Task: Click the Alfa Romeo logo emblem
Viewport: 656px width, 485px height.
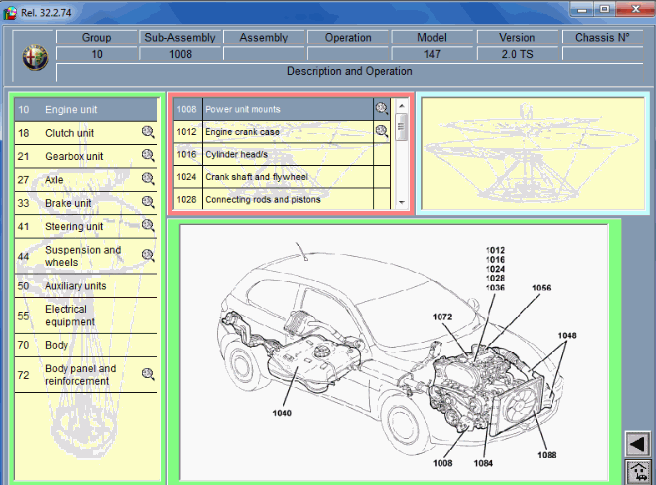Action: (x=35, y=57)
